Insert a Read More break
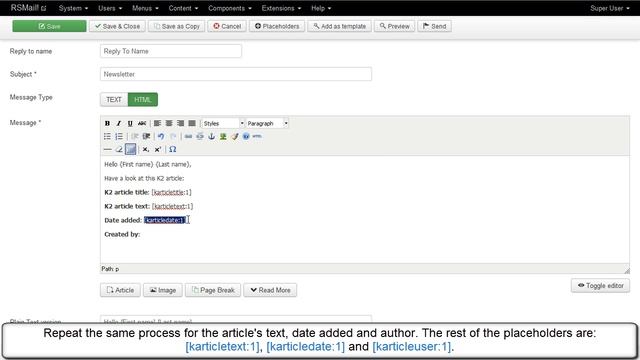The image size is (640, 360). coord(270,290)
